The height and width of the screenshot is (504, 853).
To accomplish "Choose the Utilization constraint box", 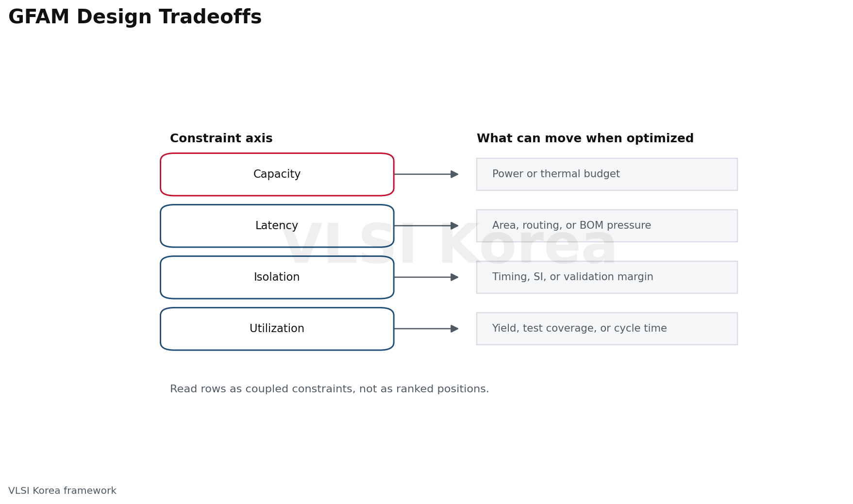I will click(277, 329).
